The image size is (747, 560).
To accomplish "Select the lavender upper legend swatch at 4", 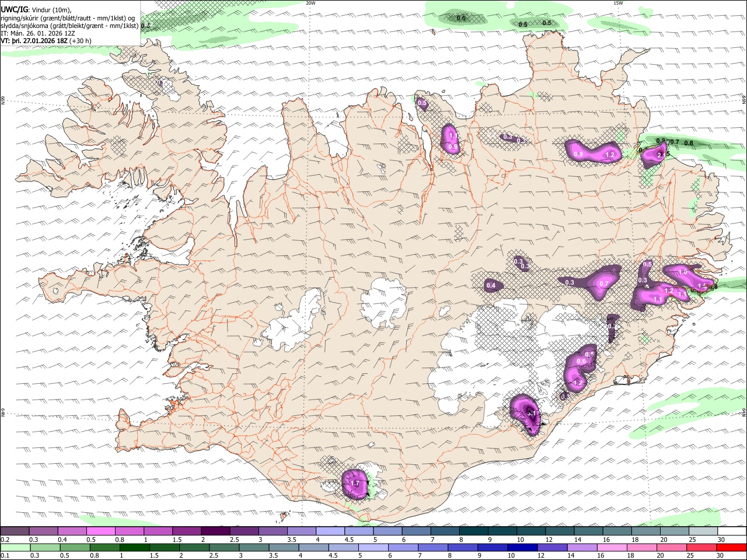I will pos(330,531).
